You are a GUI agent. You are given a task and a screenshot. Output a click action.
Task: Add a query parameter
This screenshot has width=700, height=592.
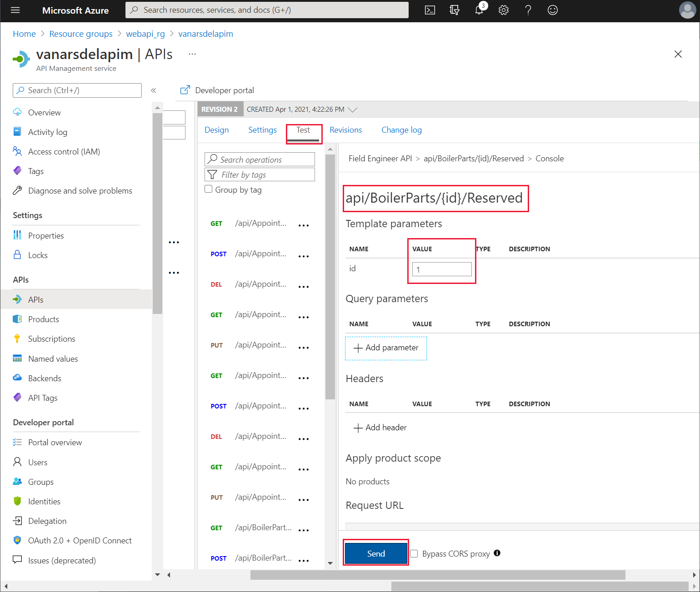pos(386,348)
